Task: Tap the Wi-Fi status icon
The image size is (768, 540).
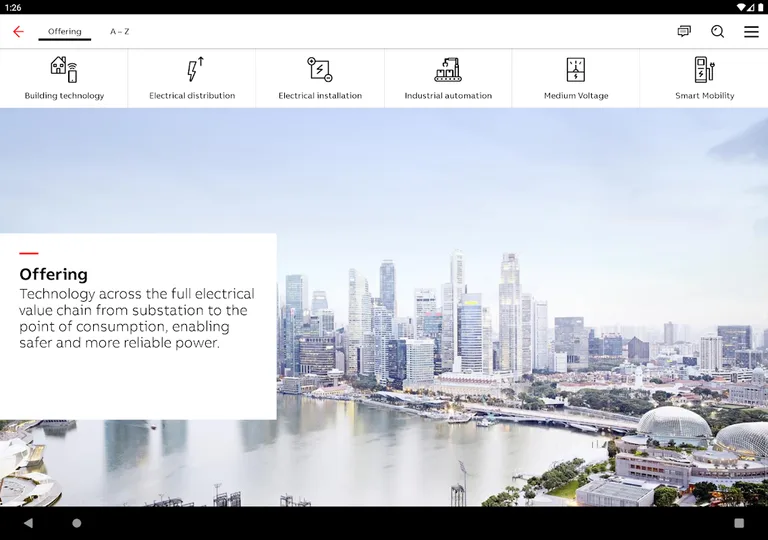Action: [741, 7]
